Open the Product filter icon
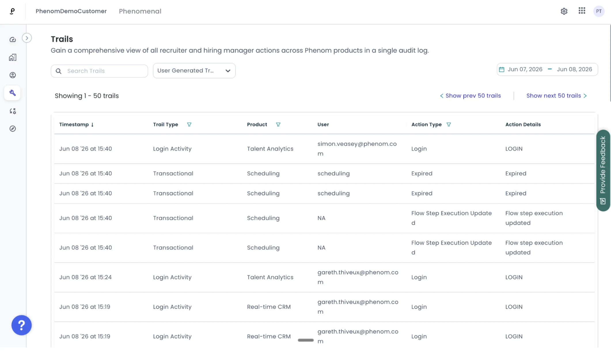Image resolution: width=611 pixels, height=364 pixels. [278, 124]
